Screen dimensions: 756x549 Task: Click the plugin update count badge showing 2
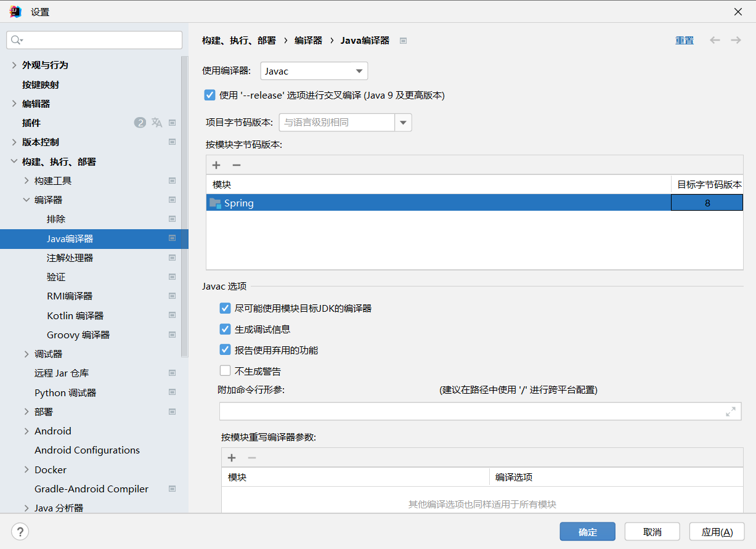coord(140,122)
